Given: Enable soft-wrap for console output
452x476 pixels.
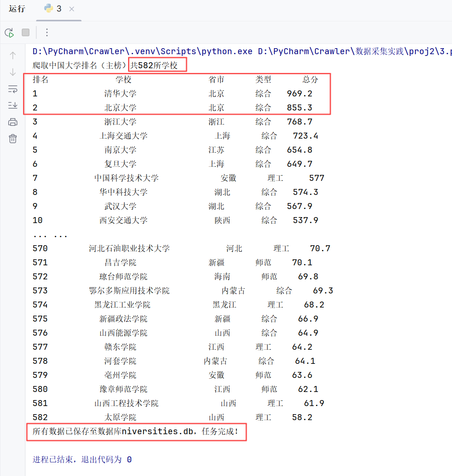Looking at the screenshot, I should tap(13, 89).
